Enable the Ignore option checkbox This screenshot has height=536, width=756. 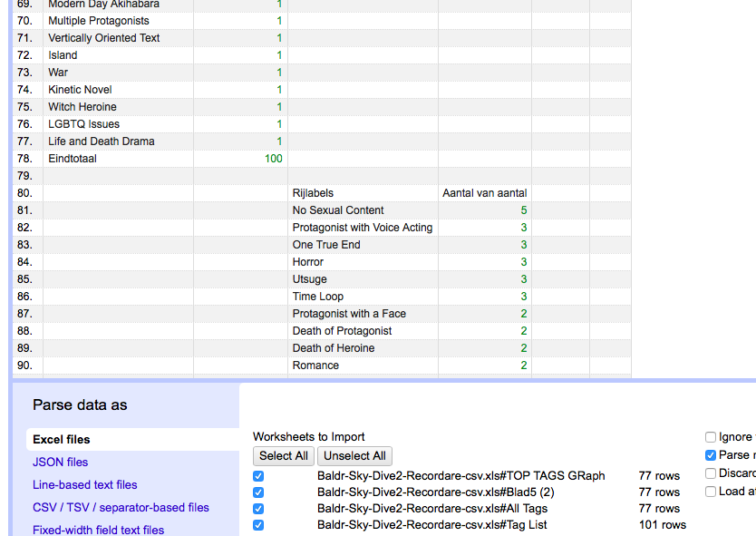711,437
